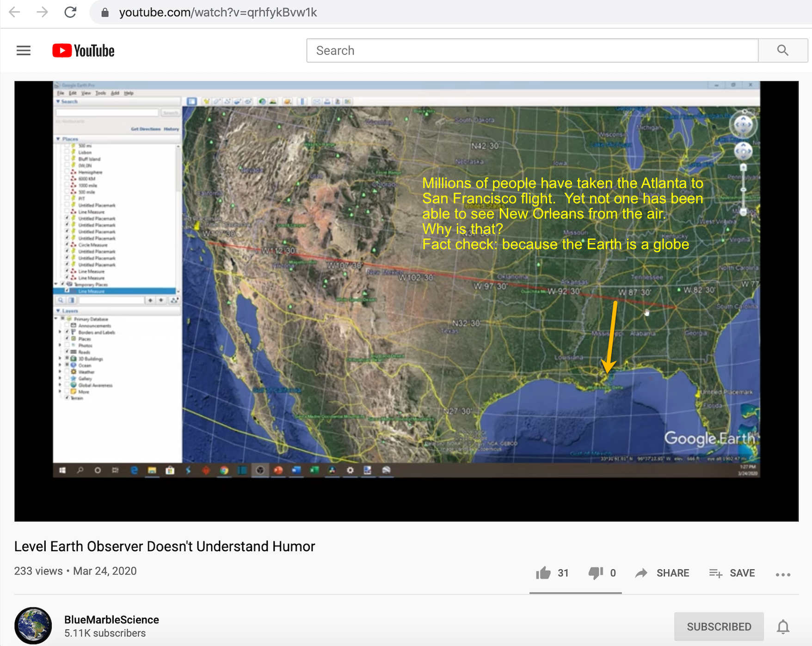Open the File menu in Google Earth video
812x646 pixels.
[x=60, y=93]
